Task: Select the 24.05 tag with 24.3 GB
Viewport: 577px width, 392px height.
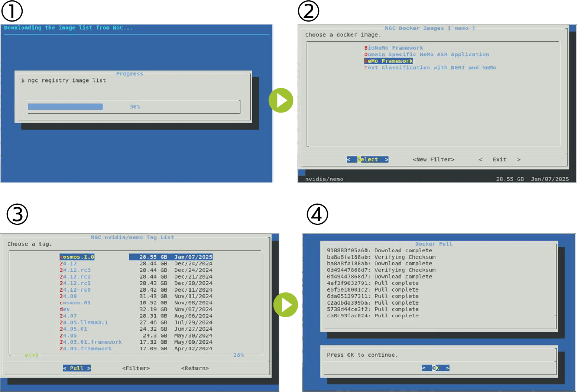Action: tap(136, 336)
